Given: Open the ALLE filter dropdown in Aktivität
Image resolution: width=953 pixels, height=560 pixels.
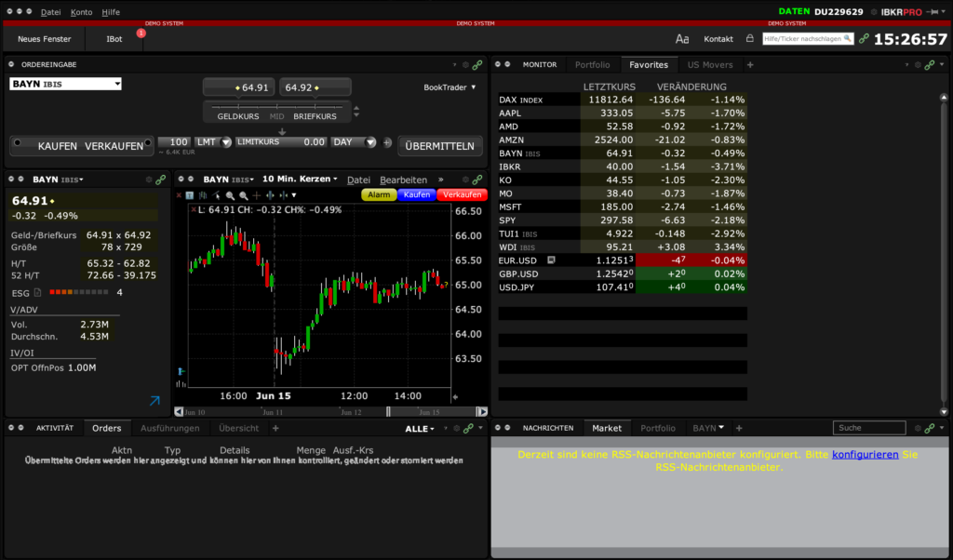Looking at the screenshot, I should [420, 429].
